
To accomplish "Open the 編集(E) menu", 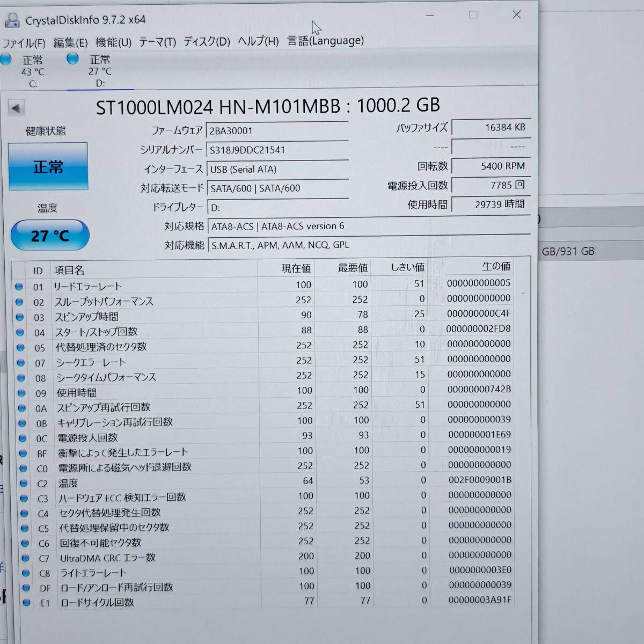I will [x=70, y=43].
